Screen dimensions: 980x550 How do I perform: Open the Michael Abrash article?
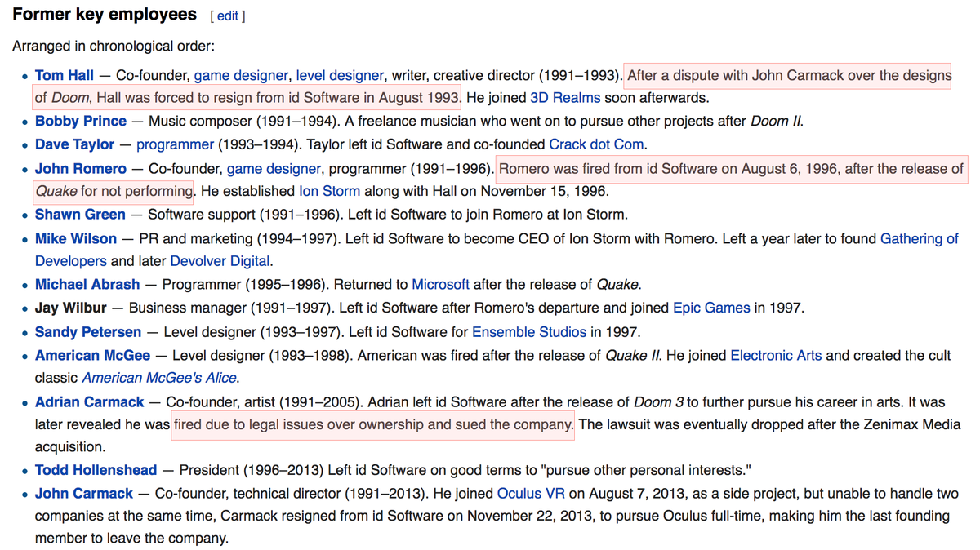87,285
